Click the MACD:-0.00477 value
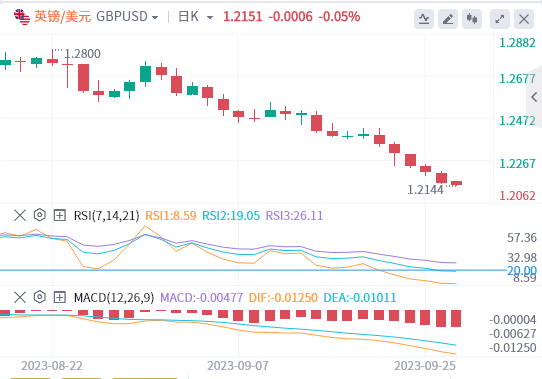542x379 pixels. 202,297
